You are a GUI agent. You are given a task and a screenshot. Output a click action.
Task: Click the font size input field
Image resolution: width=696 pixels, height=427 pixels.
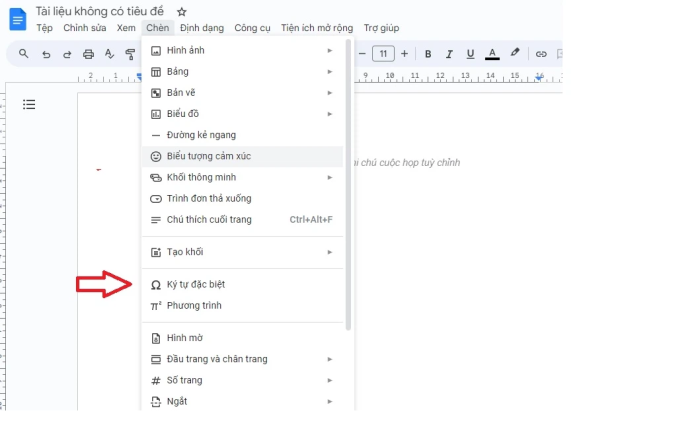click(383, 54)
